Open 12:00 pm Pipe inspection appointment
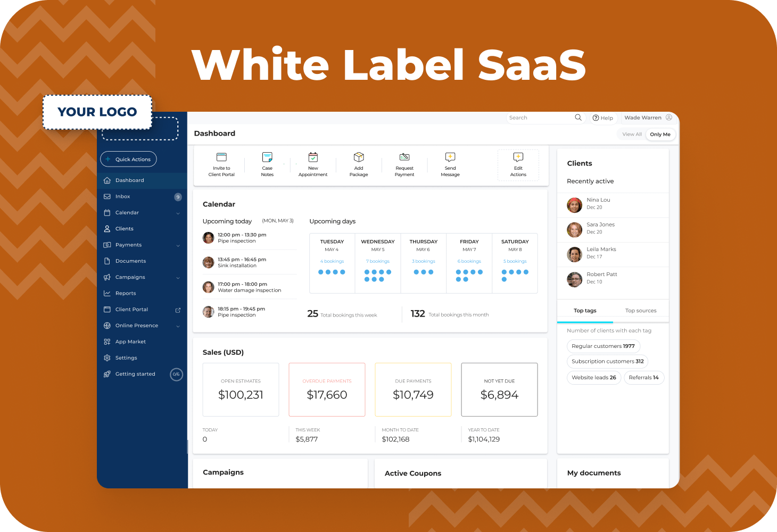The width and height of the screenshot is (777, 532). [249, 238]
